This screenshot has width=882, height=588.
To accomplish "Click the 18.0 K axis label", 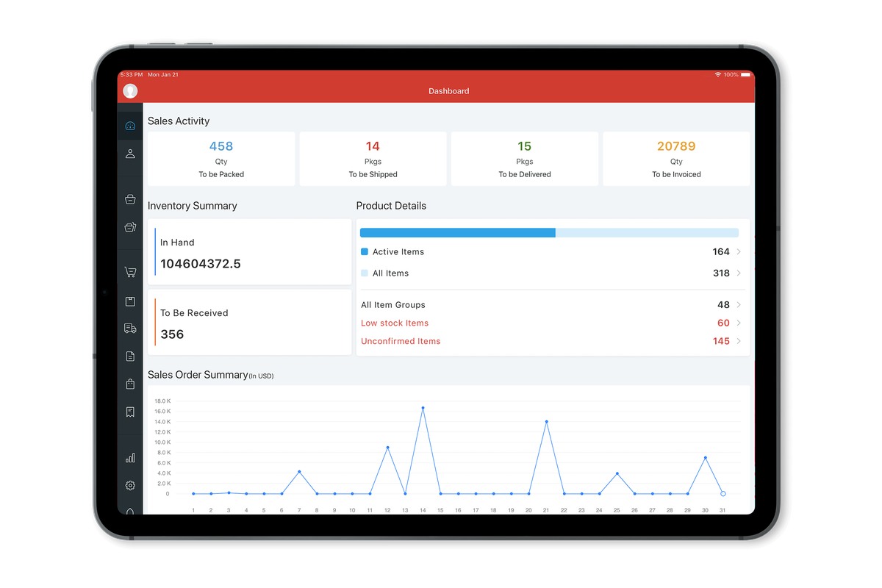I will 162,401.
